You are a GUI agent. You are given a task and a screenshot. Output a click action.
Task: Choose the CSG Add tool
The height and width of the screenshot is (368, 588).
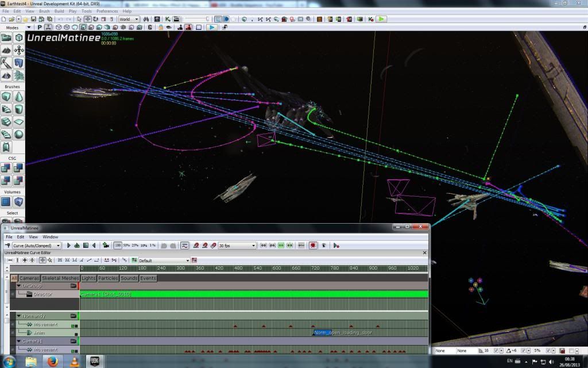pyautogui.click(x=6, y=167)
